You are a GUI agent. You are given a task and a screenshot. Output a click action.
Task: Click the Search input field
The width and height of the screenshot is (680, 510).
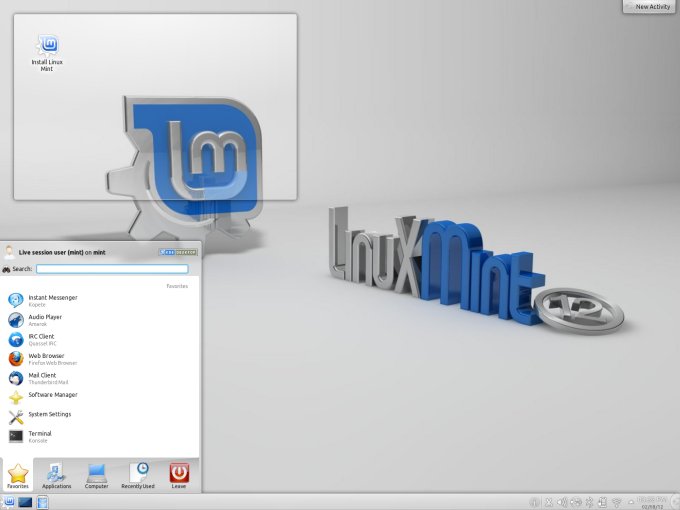pos(112,269)
